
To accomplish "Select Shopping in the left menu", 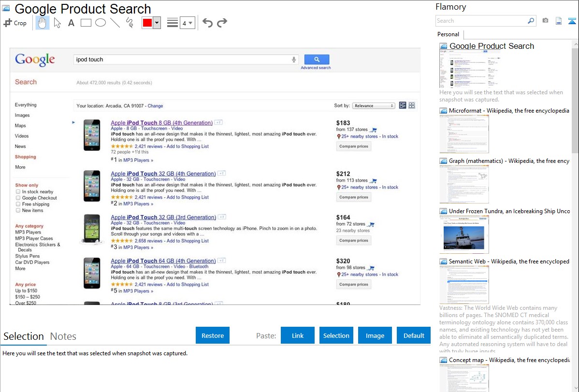I will (x=26, y=157).
